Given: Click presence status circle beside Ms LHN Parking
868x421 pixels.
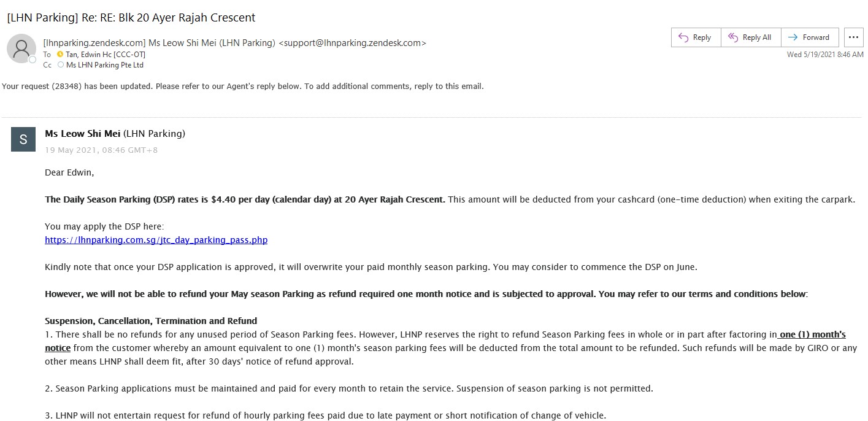Looking at the screenshot, I should 60,64.
